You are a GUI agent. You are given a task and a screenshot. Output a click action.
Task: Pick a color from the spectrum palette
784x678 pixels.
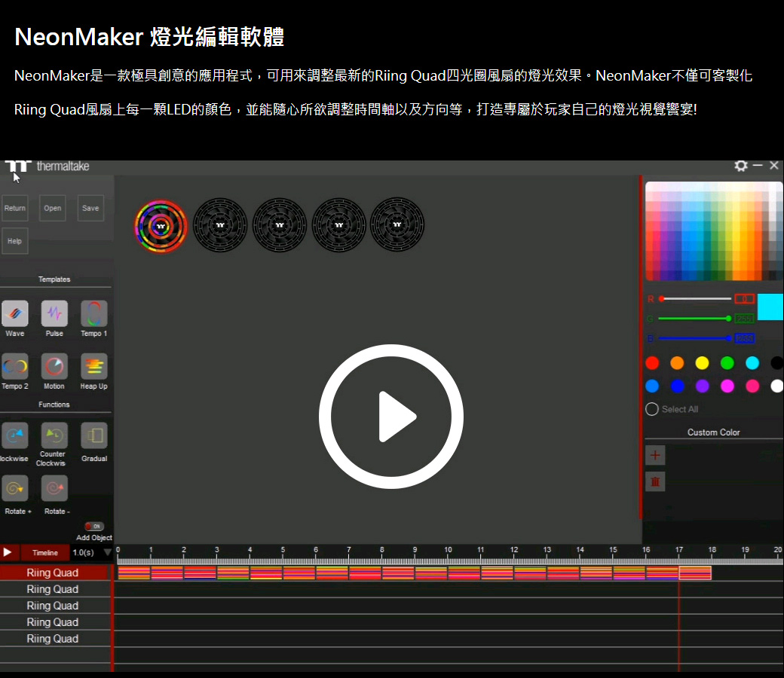[x=714, y=231]
